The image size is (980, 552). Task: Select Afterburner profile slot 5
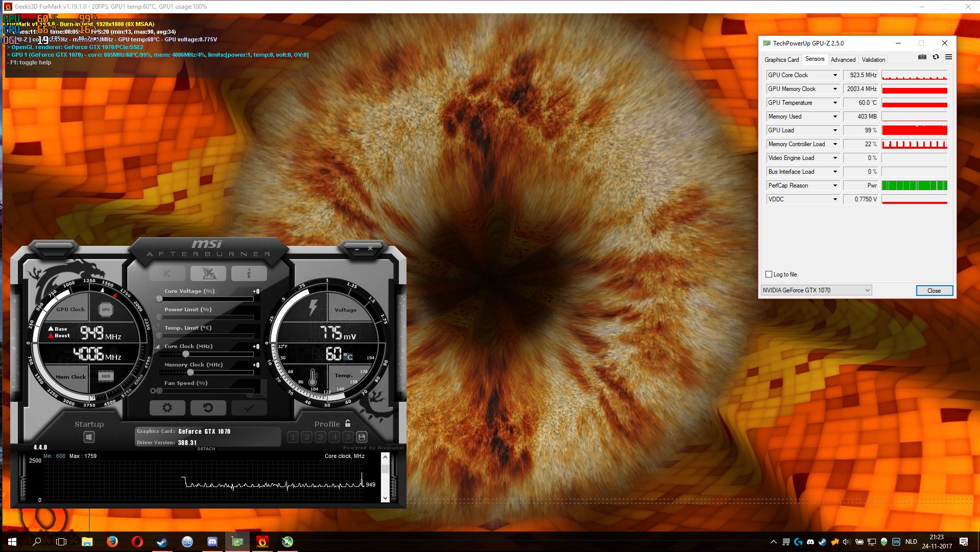[x=348, y=437]
